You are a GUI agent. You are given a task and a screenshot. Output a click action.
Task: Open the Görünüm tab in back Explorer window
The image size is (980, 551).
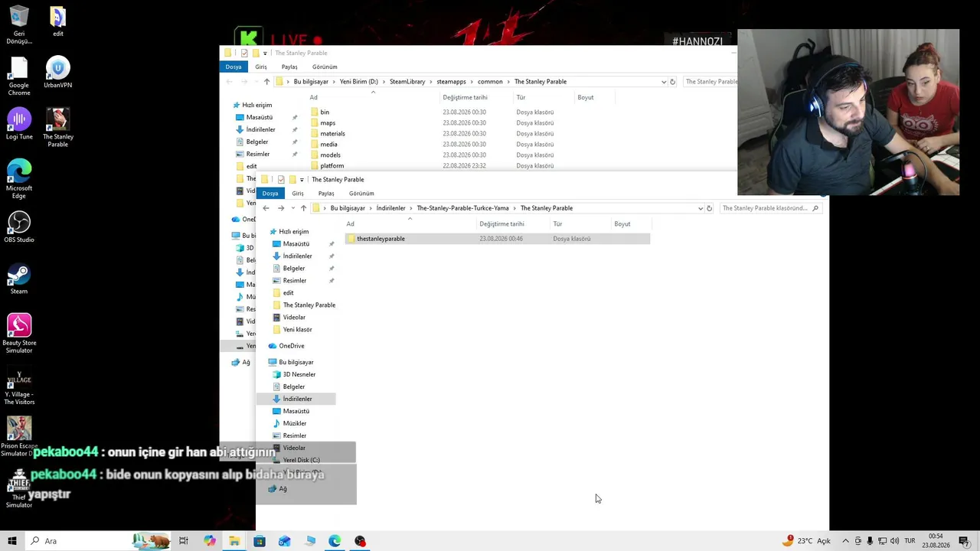[x=325, y=67]
